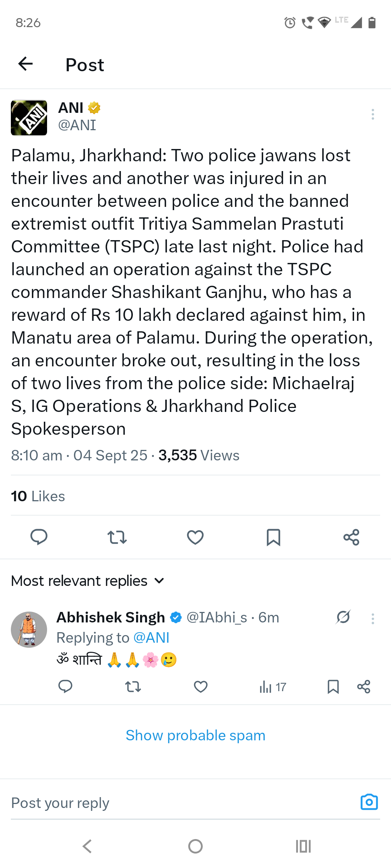
Task: Reply to Abhishek Singh's comment
Action: point(66,686)
